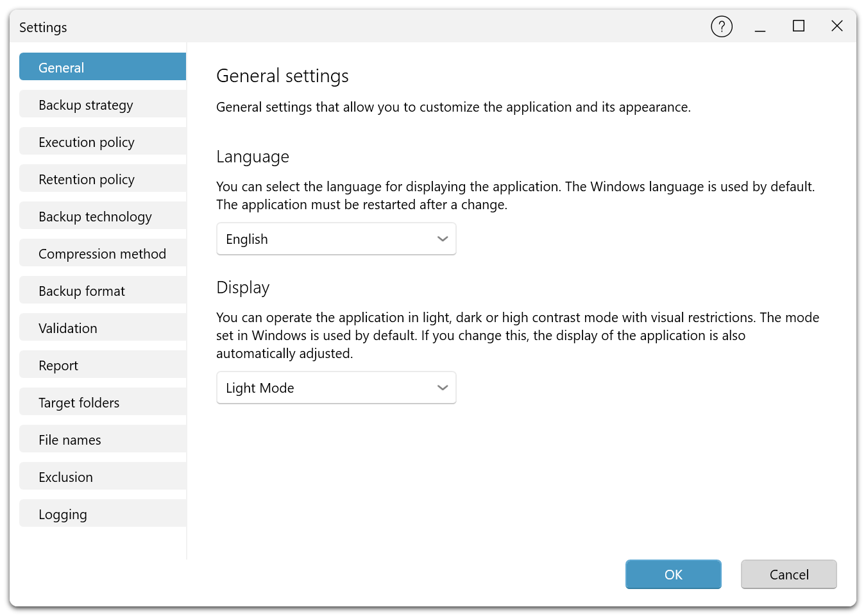Image resolution: width=866 pixels, height=616 pixels.
Task: Show the Backup format options
Action: point(103,291)
